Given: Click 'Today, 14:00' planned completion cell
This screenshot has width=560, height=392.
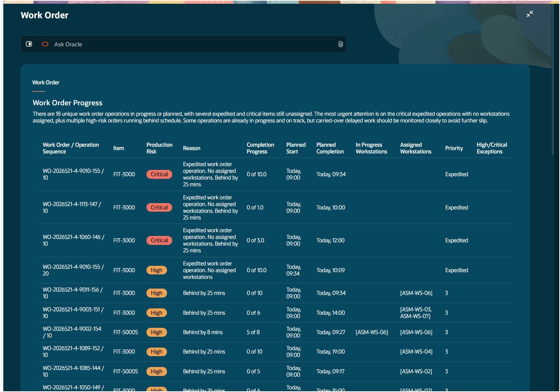Looking at the screenshot, I should [331, 313].
